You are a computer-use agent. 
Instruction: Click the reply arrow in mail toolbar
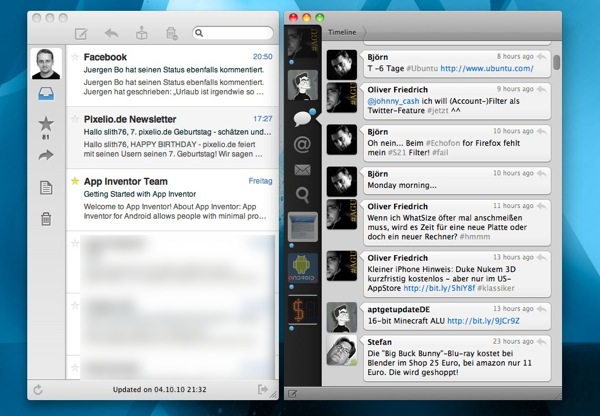[112, 33]
